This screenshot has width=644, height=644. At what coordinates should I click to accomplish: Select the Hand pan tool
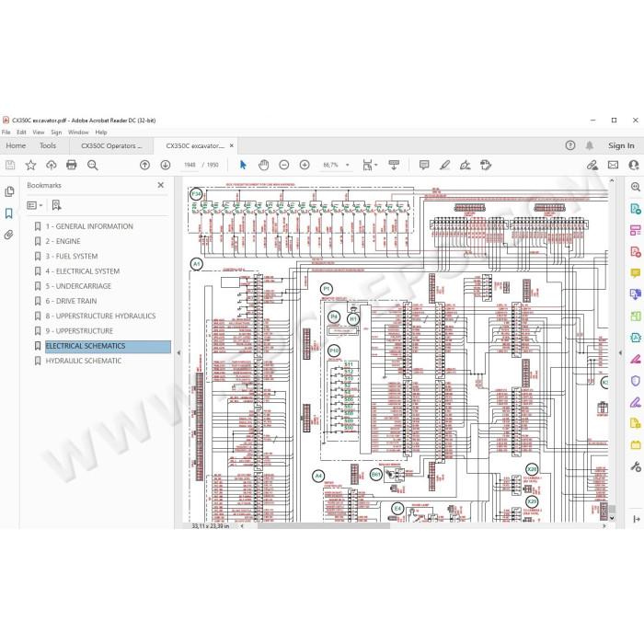263,165
